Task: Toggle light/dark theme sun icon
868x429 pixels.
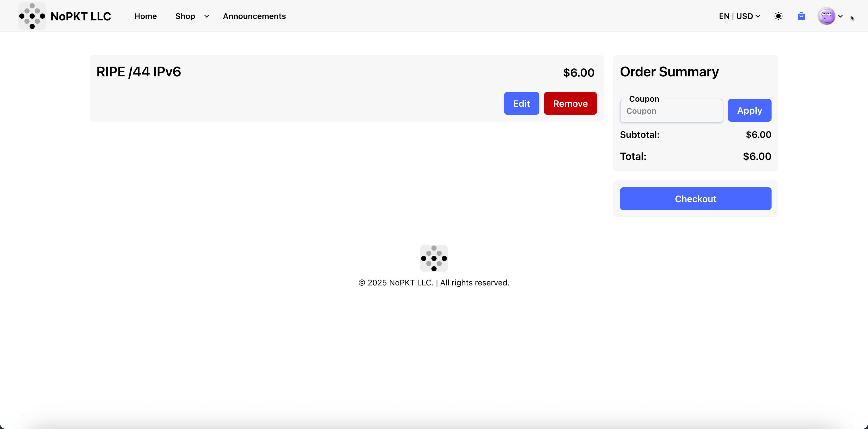Action: pos(778,16)
